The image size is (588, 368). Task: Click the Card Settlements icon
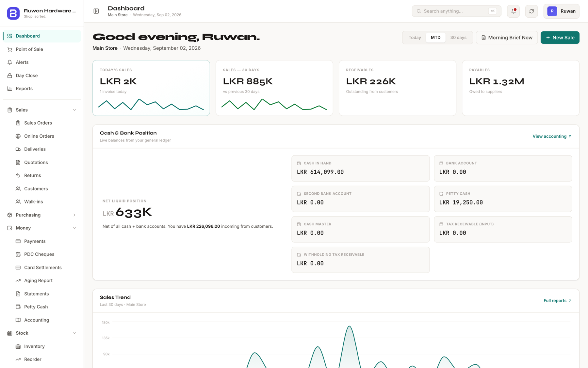click(18, 268)
